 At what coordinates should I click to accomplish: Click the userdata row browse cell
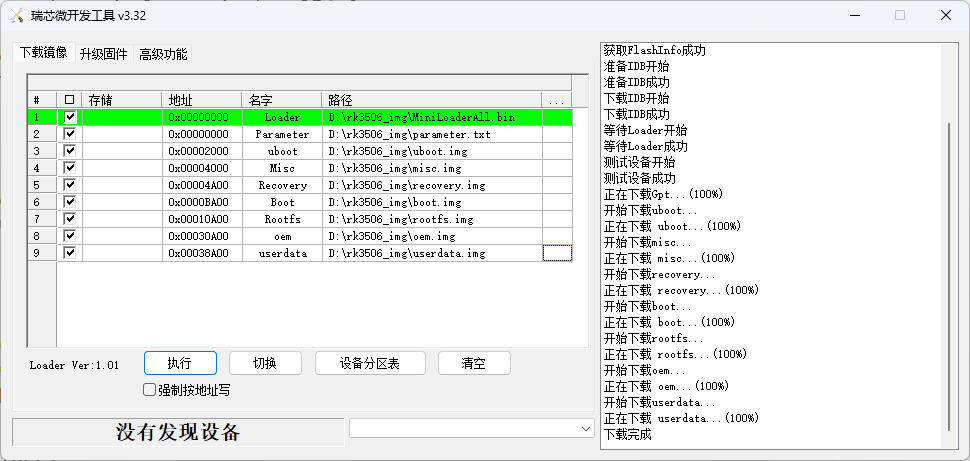coord(557,252)
